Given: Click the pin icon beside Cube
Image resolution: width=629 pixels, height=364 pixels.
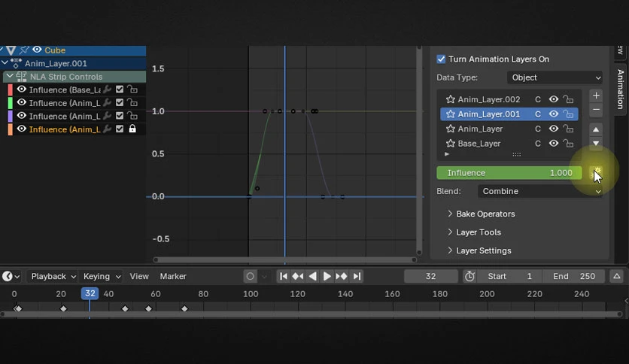Looking at the screenshot, I should 24,50.
